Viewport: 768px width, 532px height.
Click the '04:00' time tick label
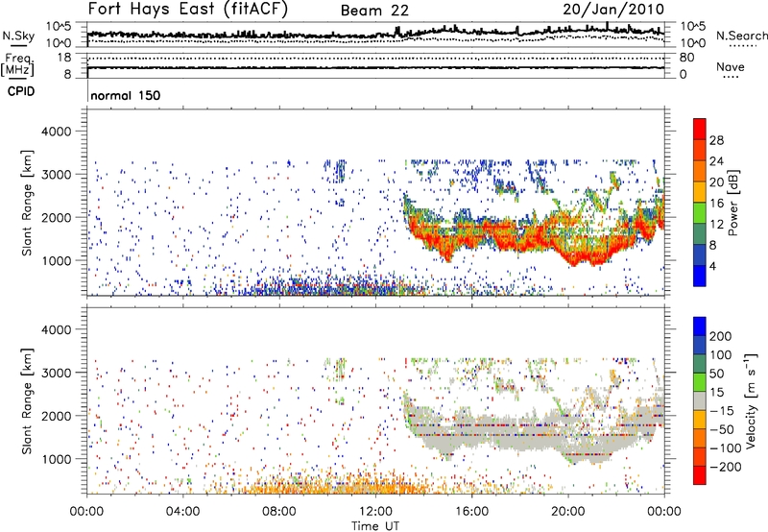pos(182,512)
